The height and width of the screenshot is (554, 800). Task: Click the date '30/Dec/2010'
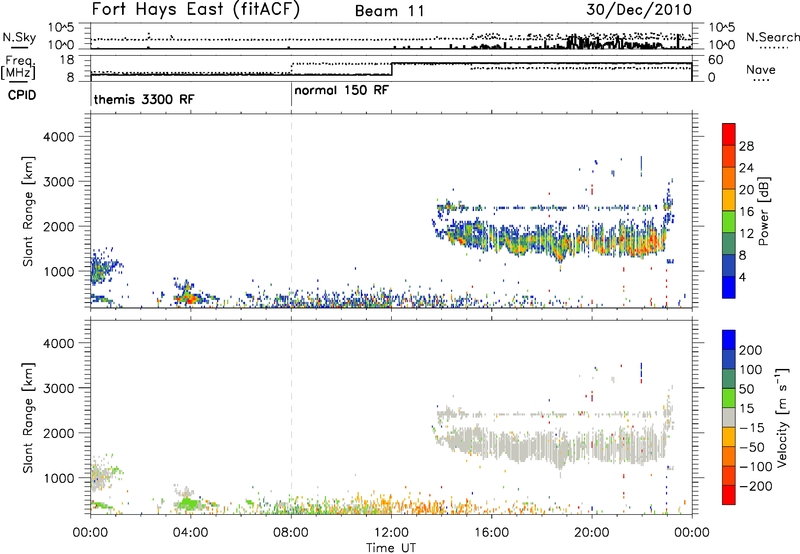[x=639, y=10]
